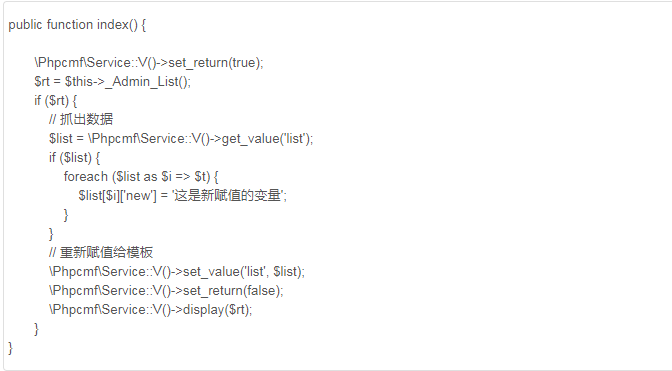Click the closing brace of 'if ($list)'
The height and width of the screenshot is (371, 672).
click(51, 233)
